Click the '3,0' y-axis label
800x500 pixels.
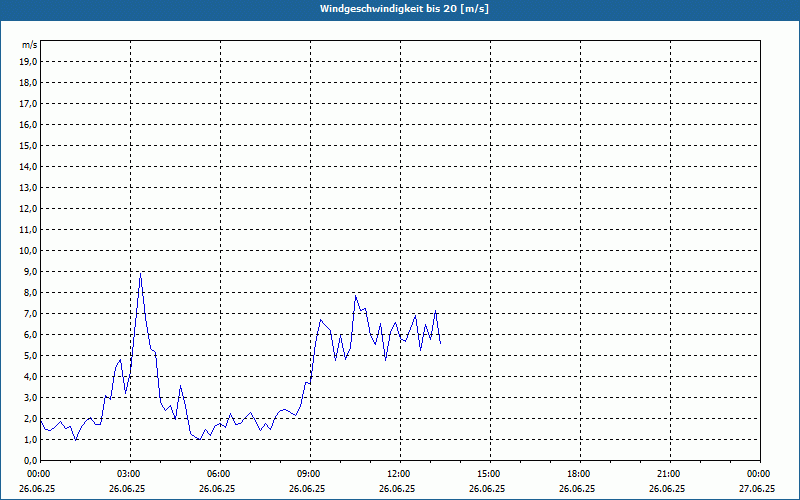pos(31,397)
